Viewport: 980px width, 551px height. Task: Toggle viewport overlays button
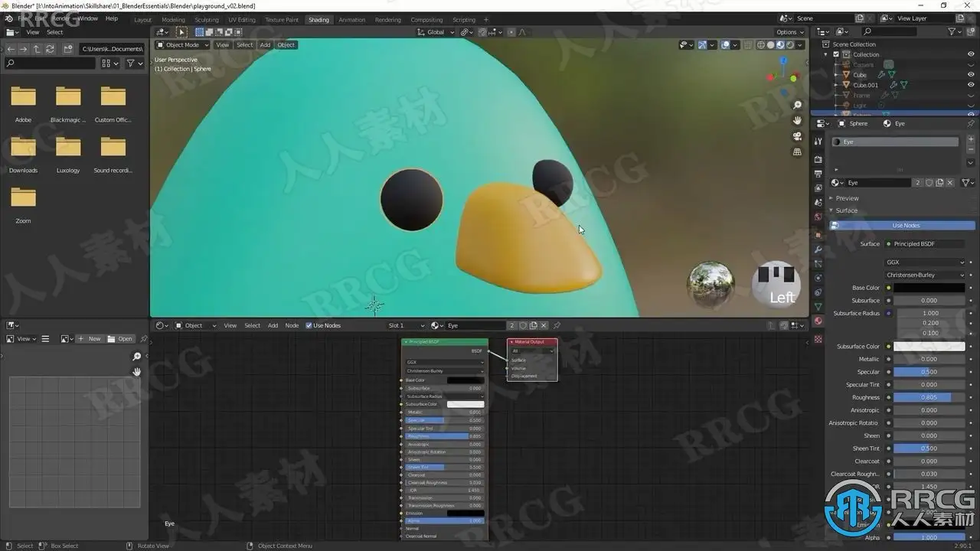[x=724, y=45]
